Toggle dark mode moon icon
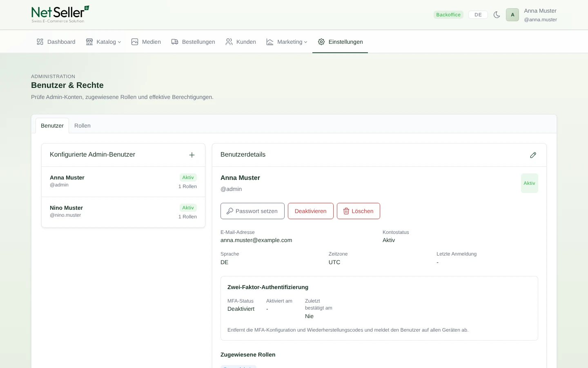Screen dimensions: 588x368 pyautogui.click(x=497, y=15)
